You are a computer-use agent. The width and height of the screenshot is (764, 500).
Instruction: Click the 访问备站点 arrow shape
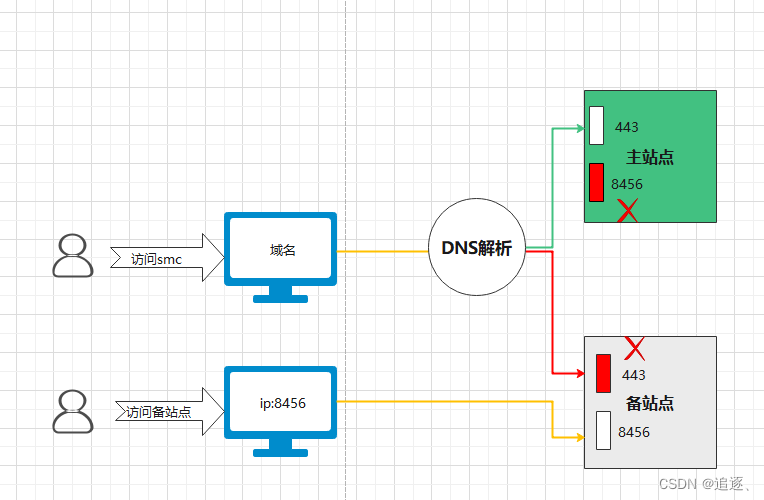pyautogui.click(x=170, y=411)
